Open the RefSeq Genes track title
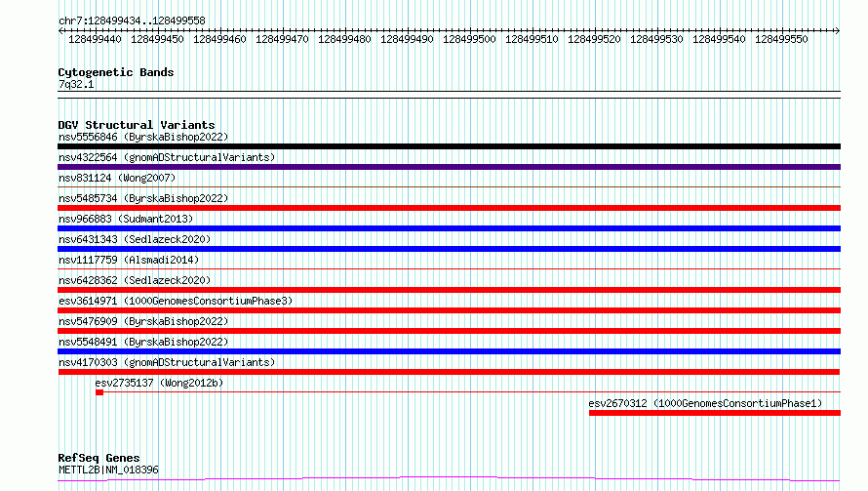 pos(99,459)
